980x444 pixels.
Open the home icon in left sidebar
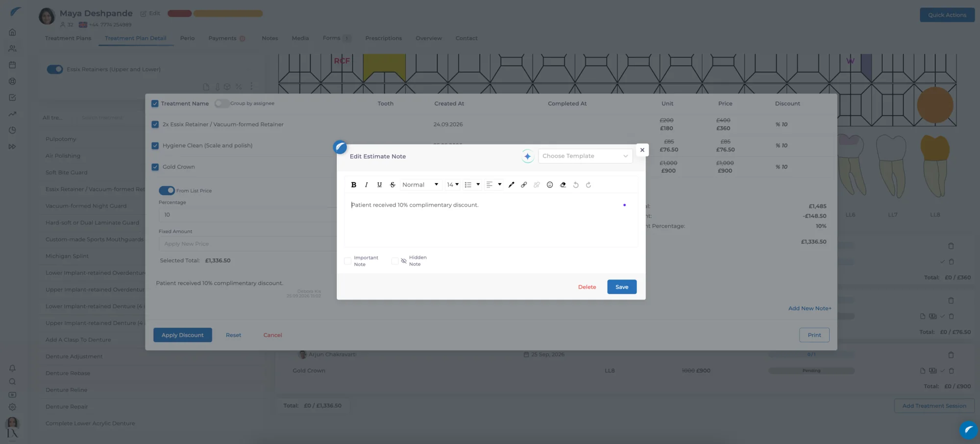(12, 32)
